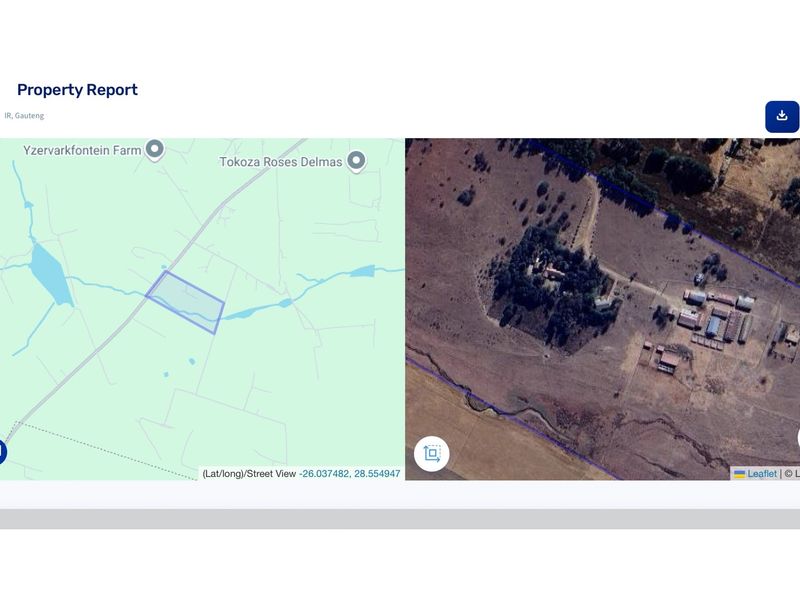Click the partial blue circle at the map's left edge
This screenshot has height=600, width=800.
point(2,452)
